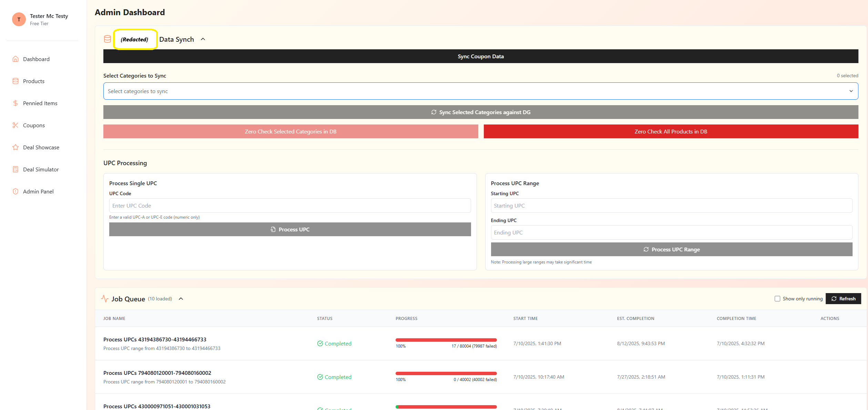Click inside the Enter UPC Code field
This screenshot has height=410, width=868.
coord(290,206)
